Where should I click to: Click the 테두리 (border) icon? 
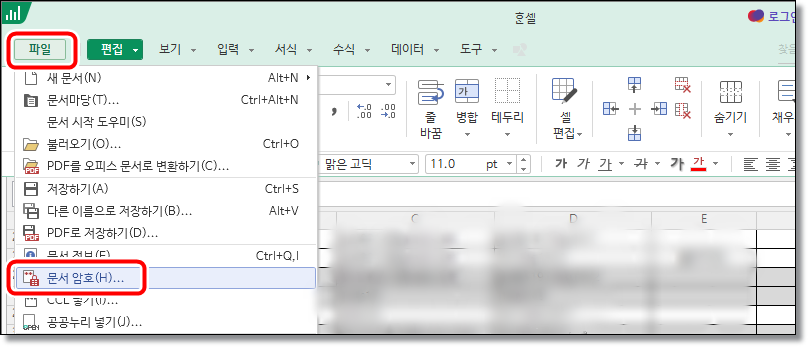coord(507,92)
